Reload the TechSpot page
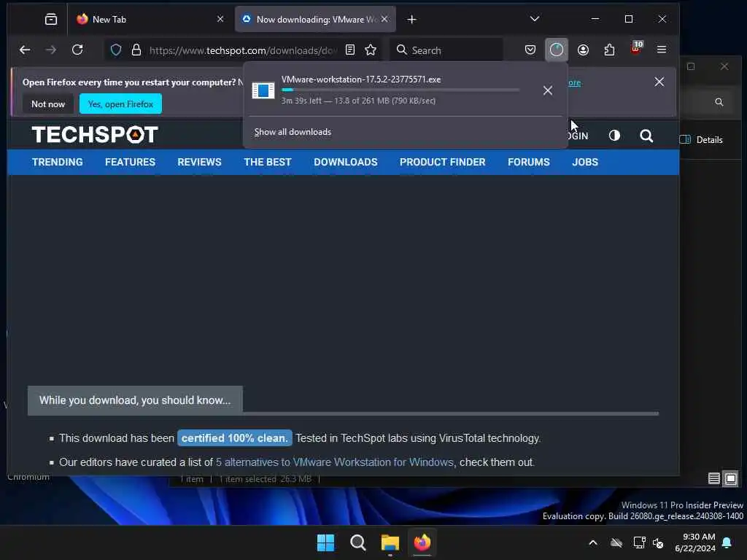Screen dimensions: 747x560 77,50
